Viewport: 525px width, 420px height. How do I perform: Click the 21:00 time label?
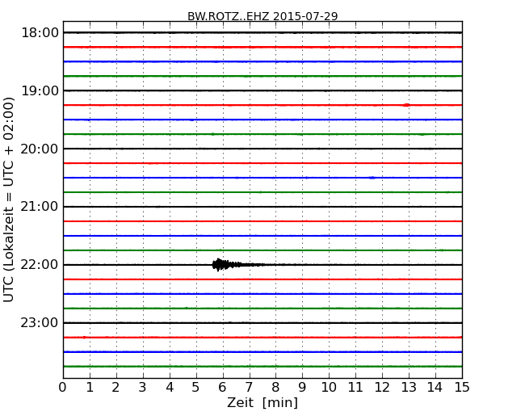[x=40, y=207]
